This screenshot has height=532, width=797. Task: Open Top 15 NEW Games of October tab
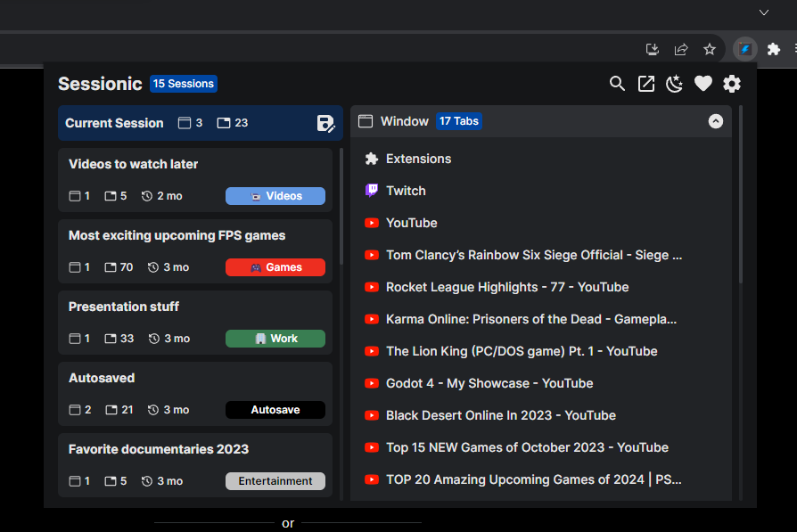541,447
